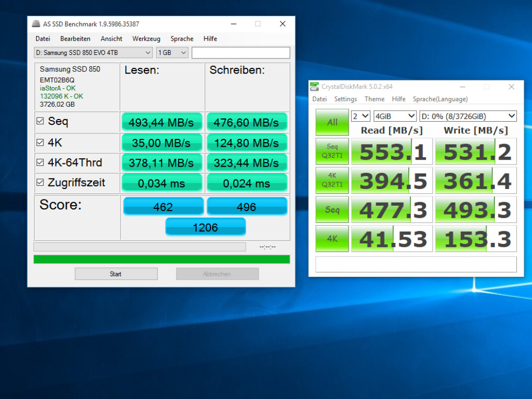The image size is (532, 399).
Task: Click the total score 1206
Action: [205, 227]
